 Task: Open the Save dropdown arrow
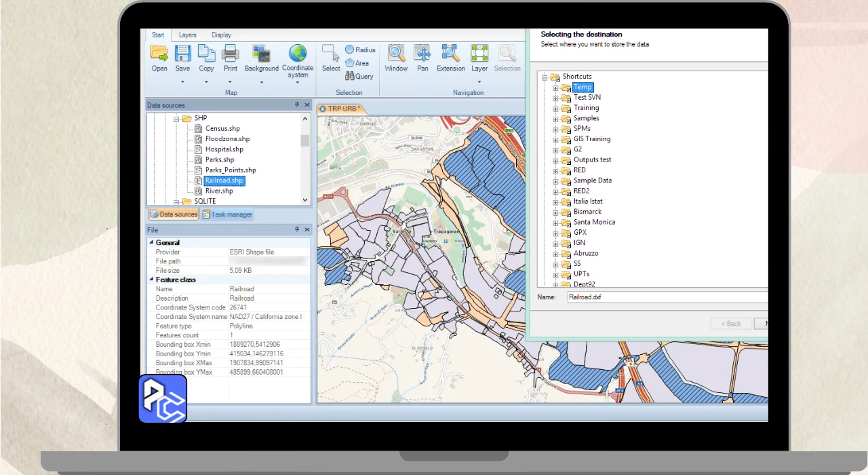182,82
